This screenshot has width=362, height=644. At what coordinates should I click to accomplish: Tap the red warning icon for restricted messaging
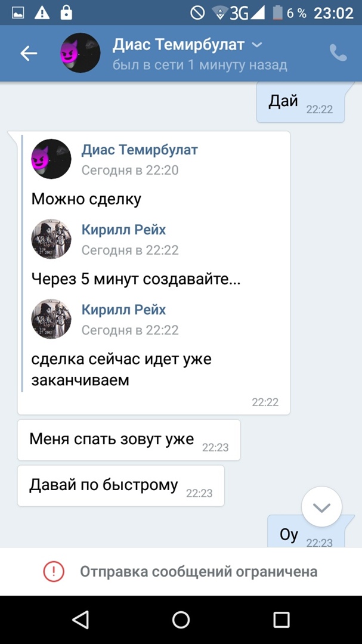click(x=54, y=571)
